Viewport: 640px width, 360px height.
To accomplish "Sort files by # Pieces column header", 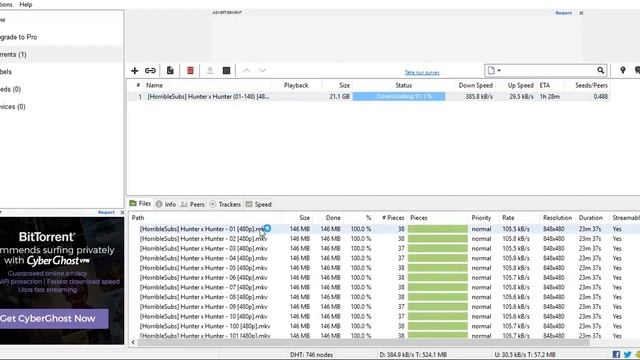I will click(x=393, y=218).
